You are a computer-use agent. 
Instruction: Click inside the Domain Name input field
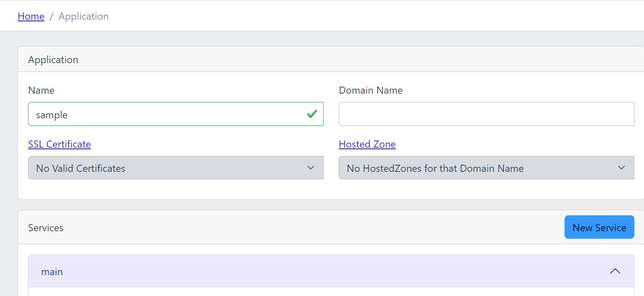click(486, 114)
